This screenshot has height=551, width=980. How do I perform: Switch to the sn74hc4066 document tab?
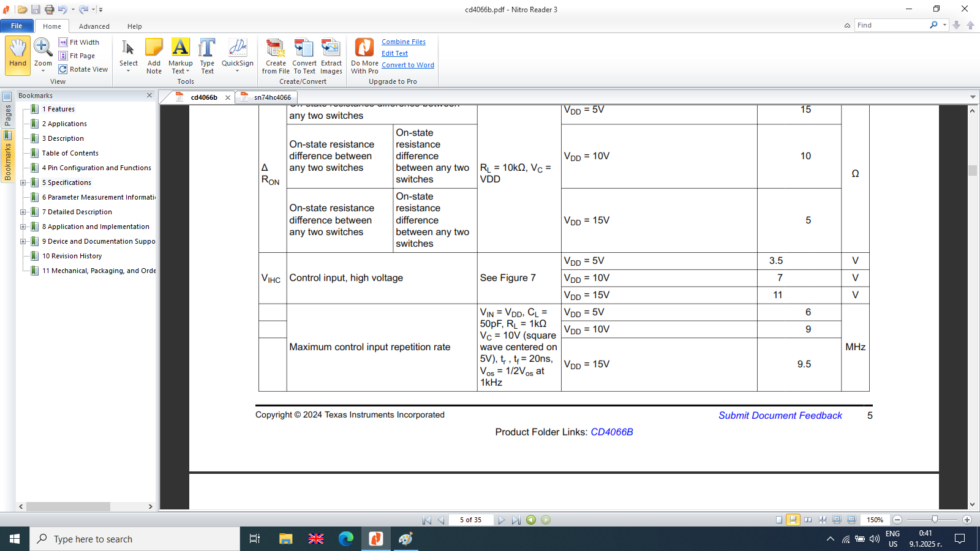tap(266, 97)
